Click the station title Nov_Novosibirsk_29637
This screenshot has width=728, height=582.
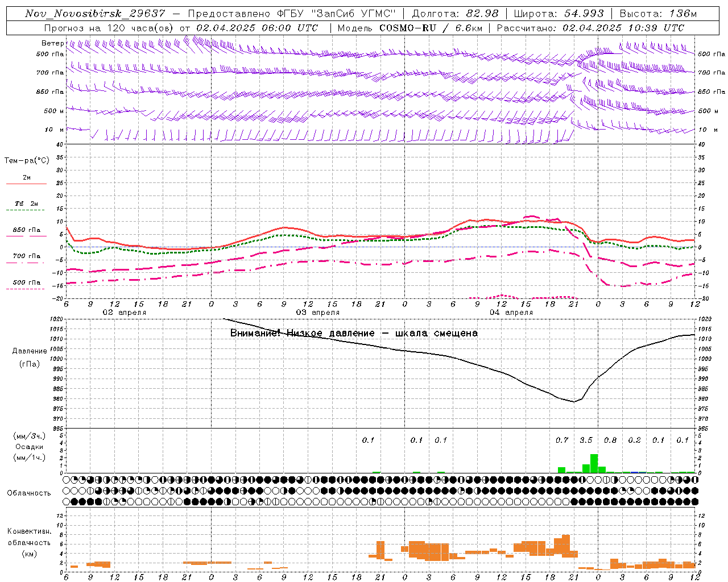click(x=95, y=14)
